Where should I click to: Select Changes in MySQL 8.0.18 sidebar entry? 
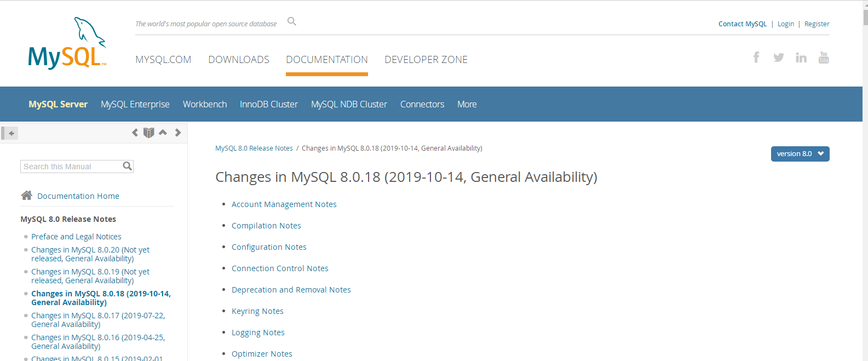pos(101,298)
